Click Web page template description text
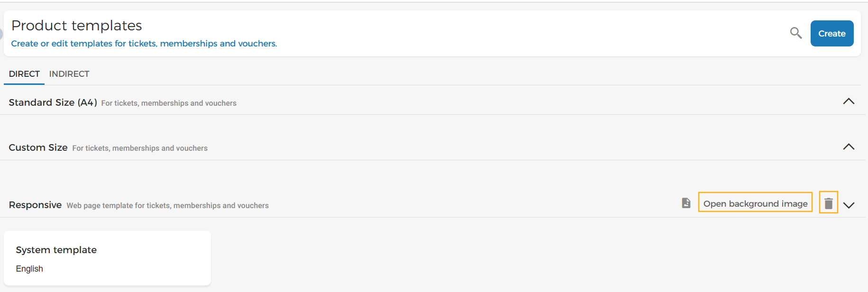The image size is (868, 292). [168, 206]
